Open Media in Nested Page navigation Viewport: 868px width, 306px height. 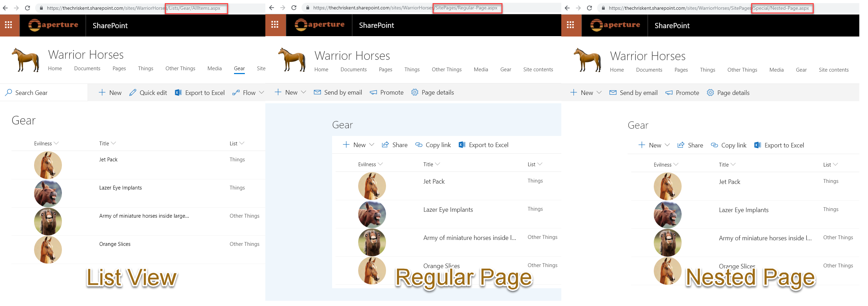pos(777,70)
